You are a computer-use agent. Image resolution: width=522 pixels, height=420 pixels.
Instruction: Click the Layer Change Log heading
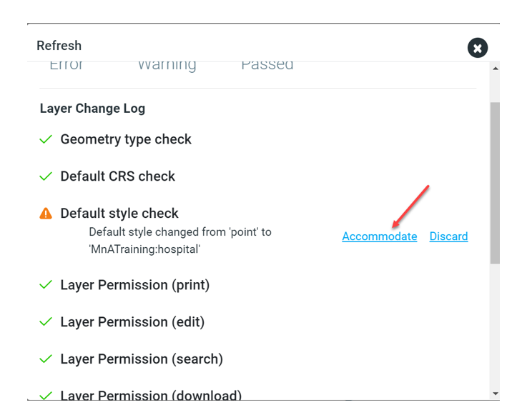click(92, 109)
